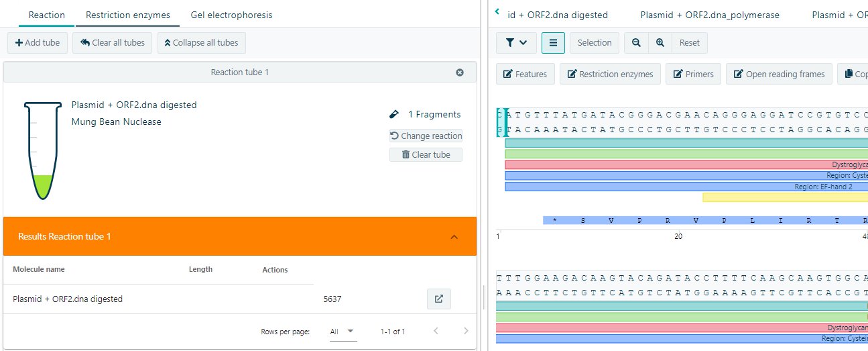Edit Open reading frames
The width and height of the screenshot is (868, 351).
click(x=780, y=74)
